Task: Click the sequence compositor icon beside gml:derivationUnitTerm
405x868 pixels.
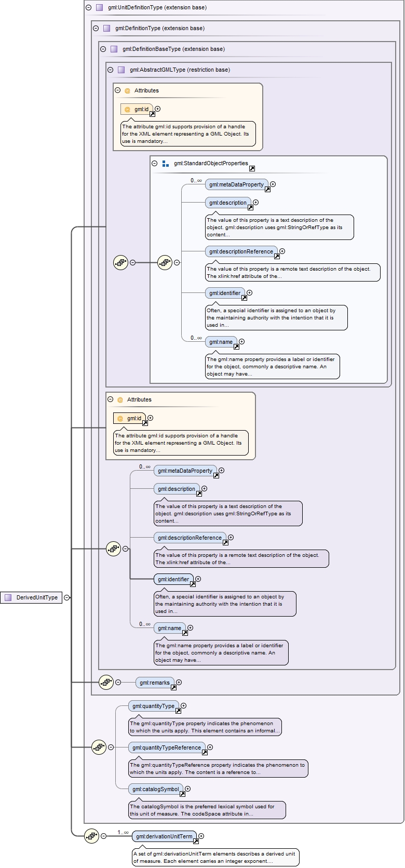Action: [91, 836]
